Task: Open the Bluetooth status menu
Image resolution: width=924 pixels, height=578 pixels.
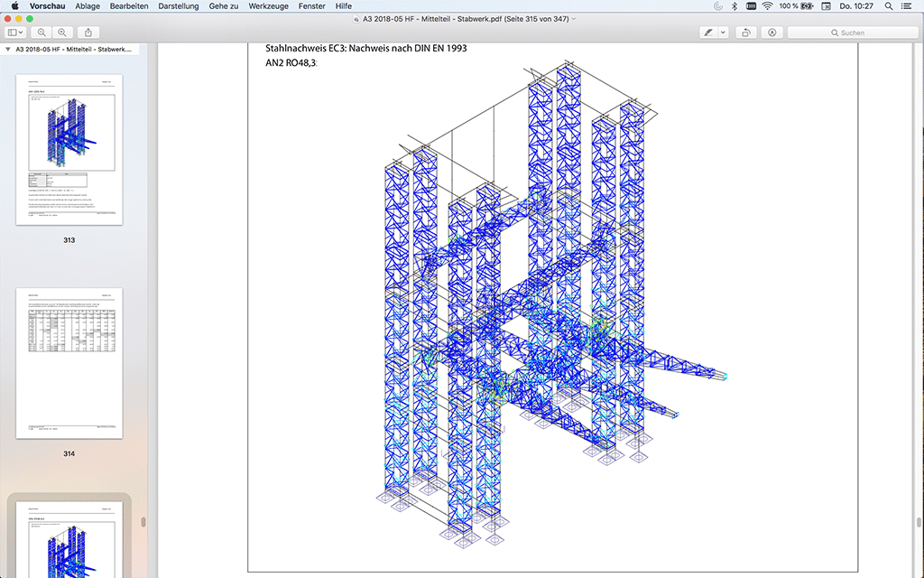Action: tap(733, 6)
